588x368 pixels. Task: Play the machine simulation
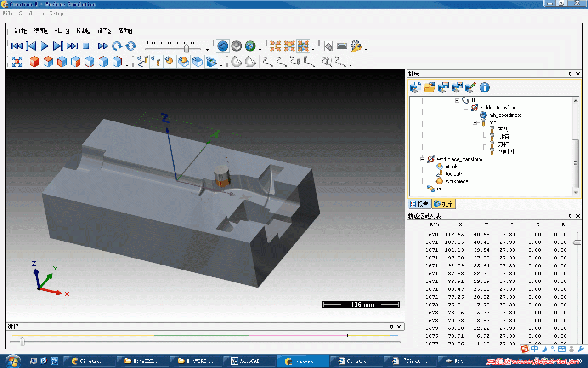point(45,46)
